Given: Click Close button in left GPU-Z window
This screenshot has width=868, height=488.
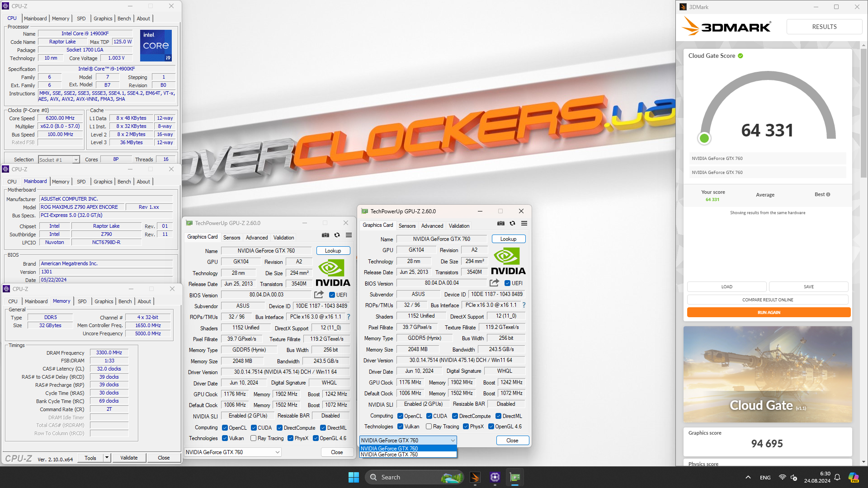Looking at the screenshot, I should 337,452.
